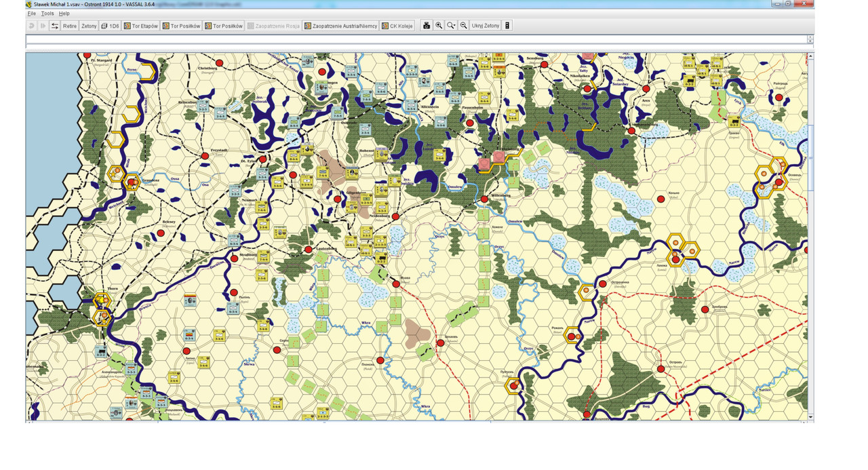The width and height of the screenshot is (868, 470).
Task: Click the Willenberg city red dot
Action: pos(484,199)
